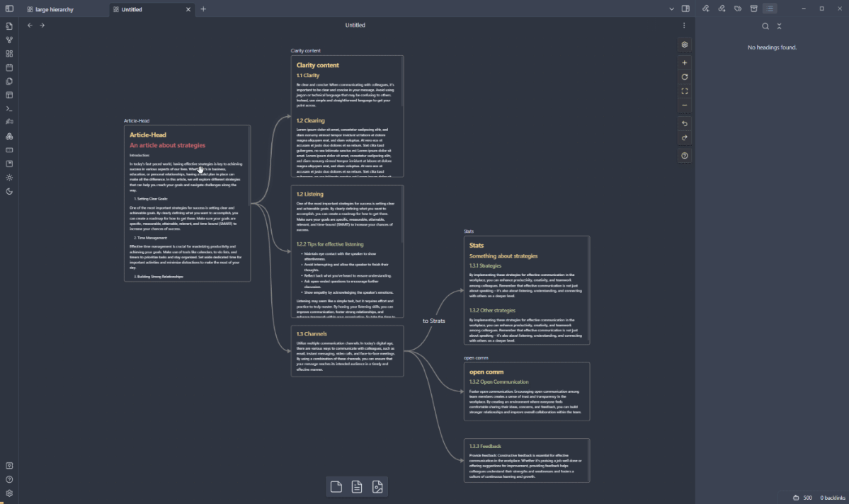Select the 'open comm' card

(x=527, y=391)
